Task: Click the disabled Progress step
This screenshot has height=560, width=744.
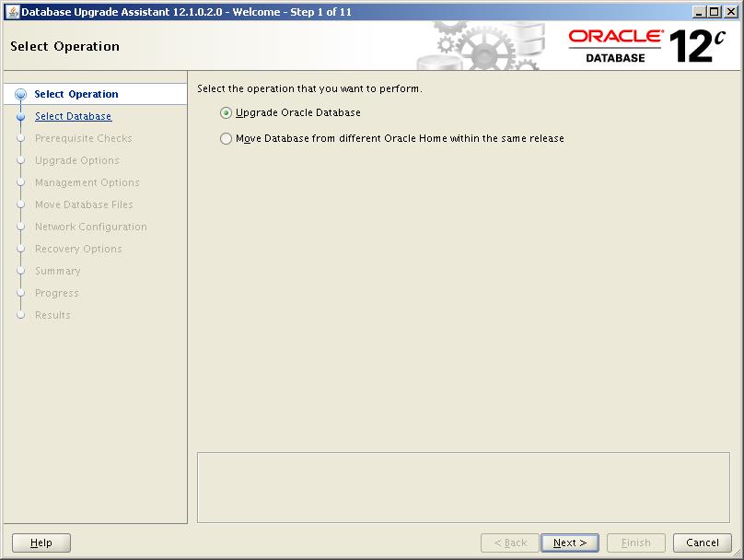Action: (x=57, y=293)
